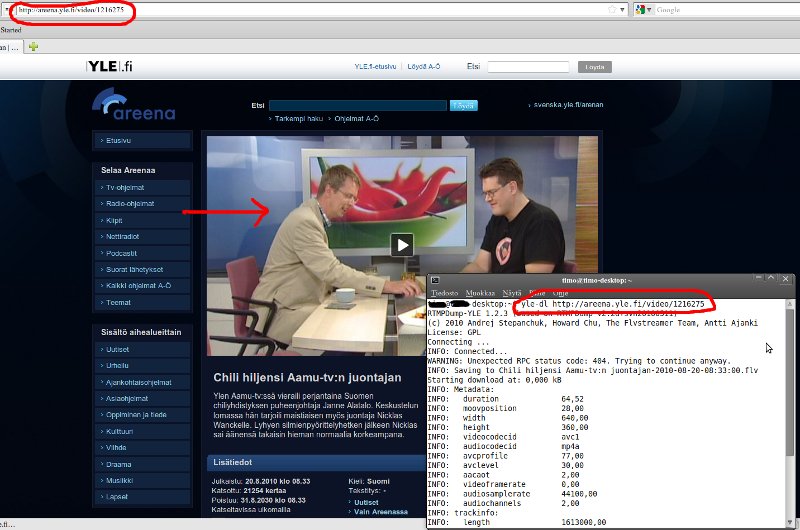Open the Tiedosto menu in terminal
This screenshot has width=800, height=530.
coord(444,293)
